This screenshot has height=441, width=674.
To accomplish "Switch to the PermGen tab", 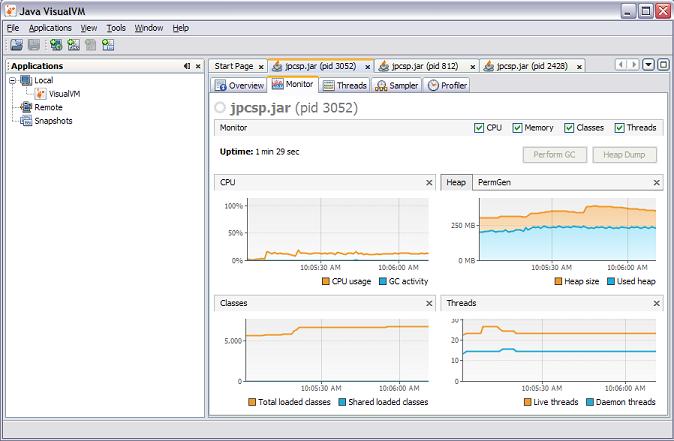I will point(496,183).
